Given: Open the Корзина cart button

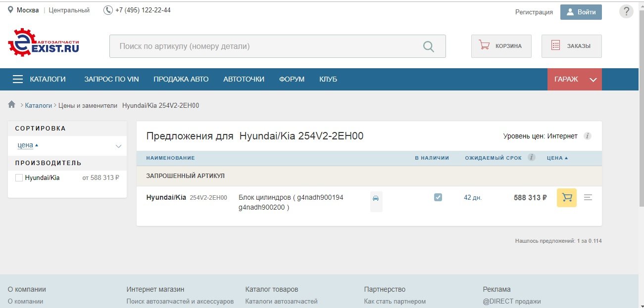Looking at the screenshot, I should (x=501, y=46).
